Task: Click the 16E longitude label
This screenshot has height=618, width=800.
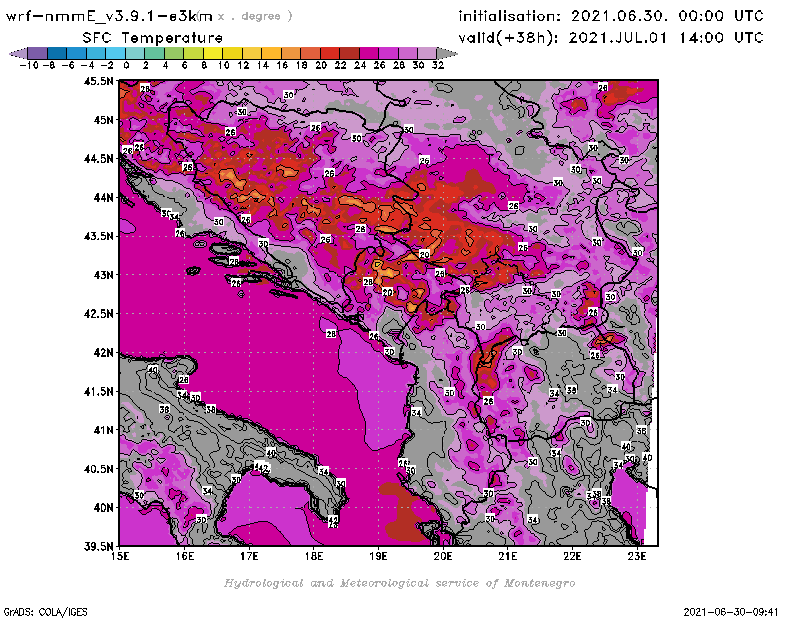Action: 185,556
